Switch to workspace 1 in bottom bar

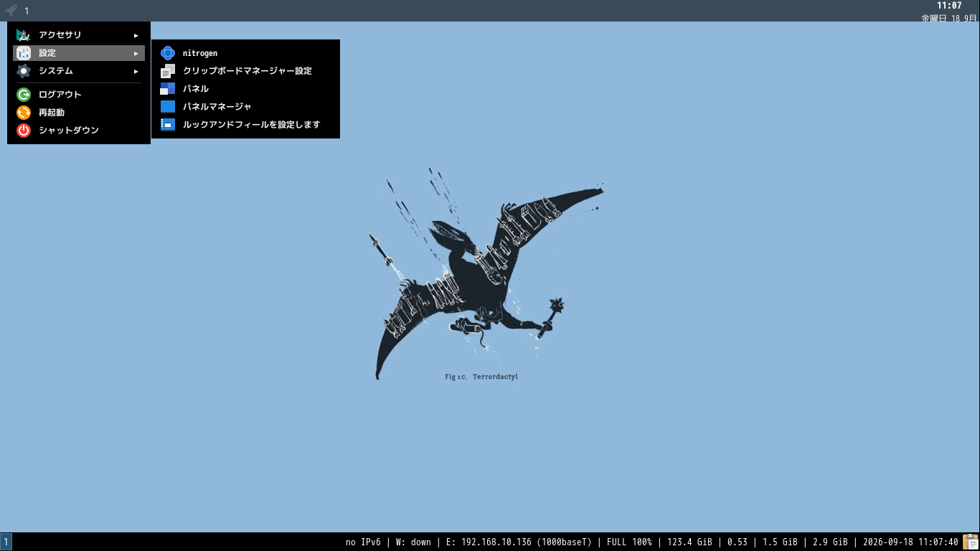coord(6,542)
